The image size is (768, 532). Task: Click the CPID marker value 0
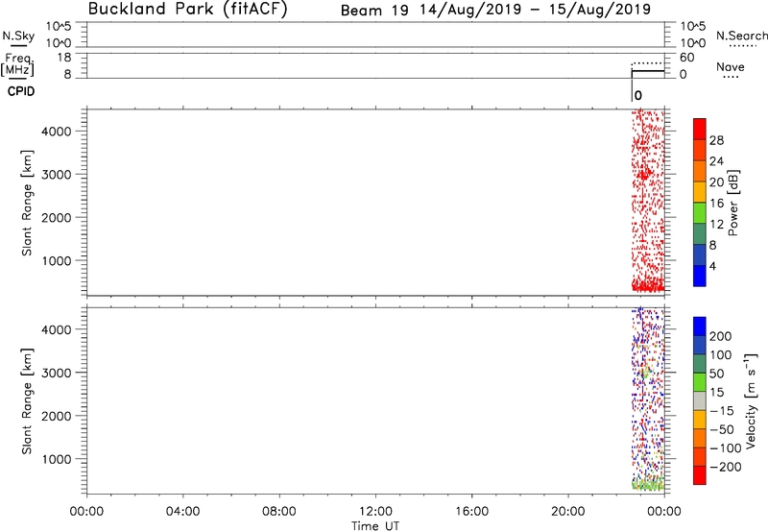637,95
